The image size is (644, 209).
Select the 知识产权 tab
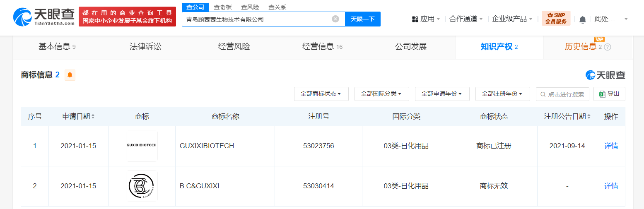(x=499, y=47)
